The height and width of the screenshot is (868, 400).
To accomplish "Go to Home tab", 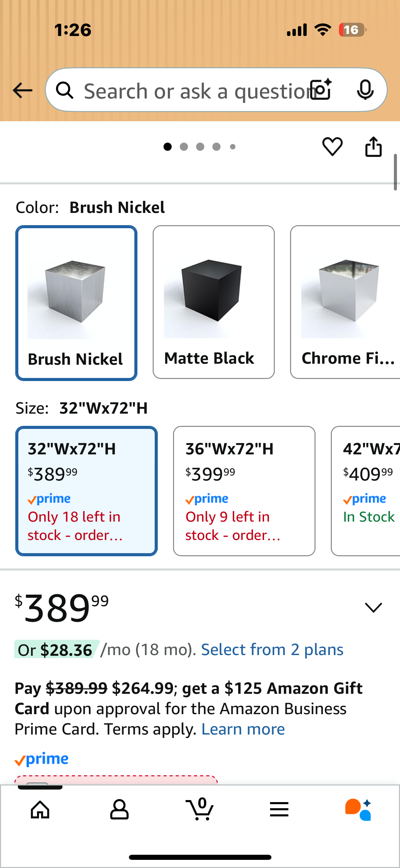I will click(x=40, y=810).
